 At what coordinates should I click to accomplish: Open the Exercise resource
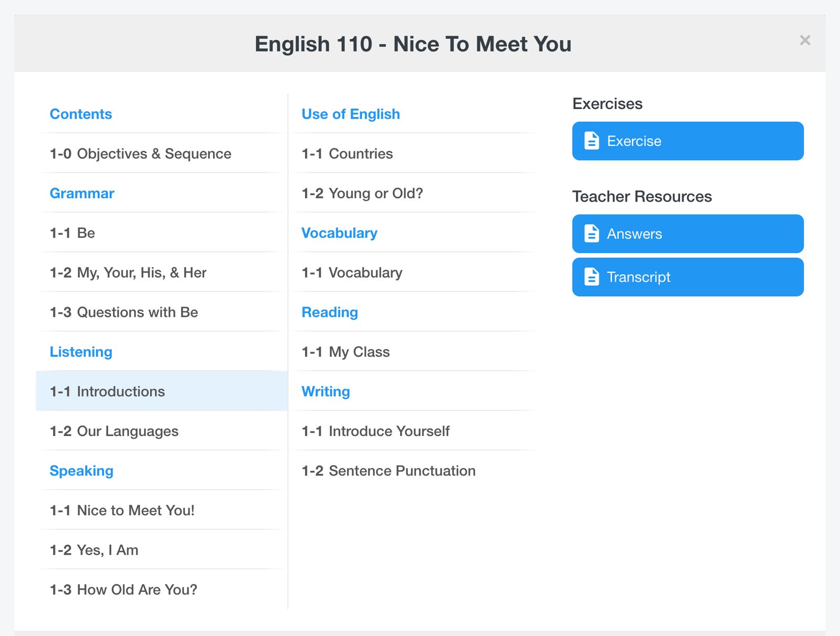[688, 141]
